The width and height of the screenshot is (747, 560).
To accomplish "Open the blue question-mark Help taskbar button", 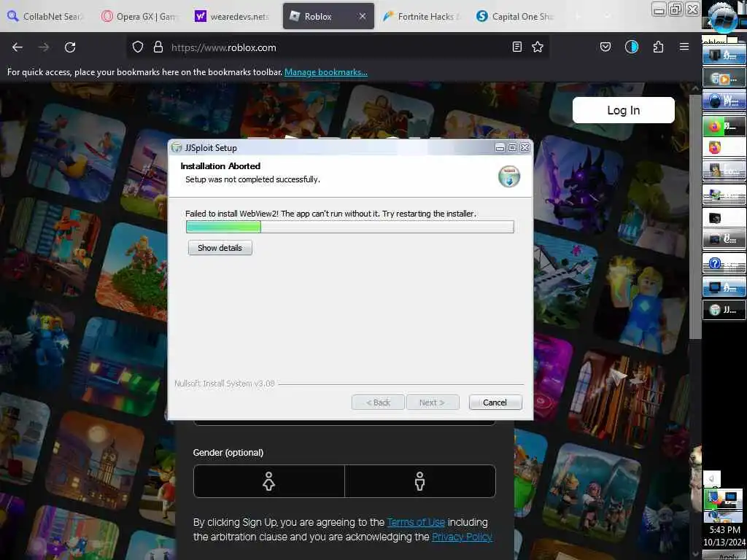I will (x=724, y=263).
